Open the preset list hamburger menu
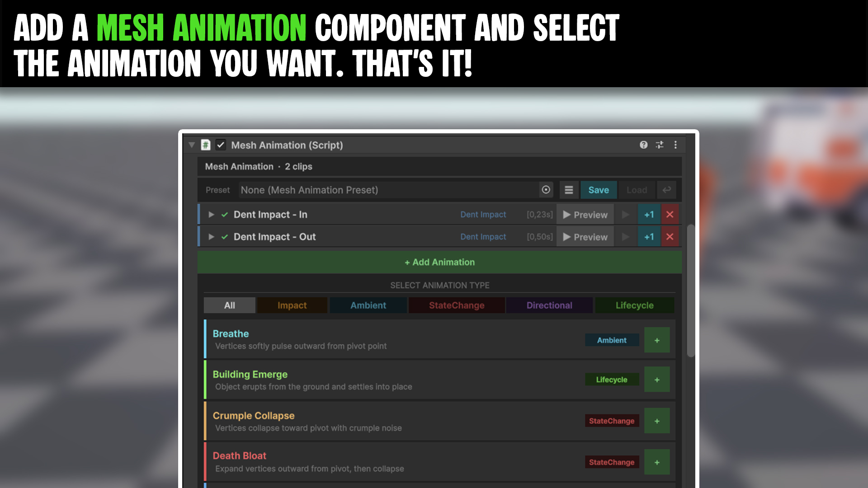 click(x=569, y=190)
